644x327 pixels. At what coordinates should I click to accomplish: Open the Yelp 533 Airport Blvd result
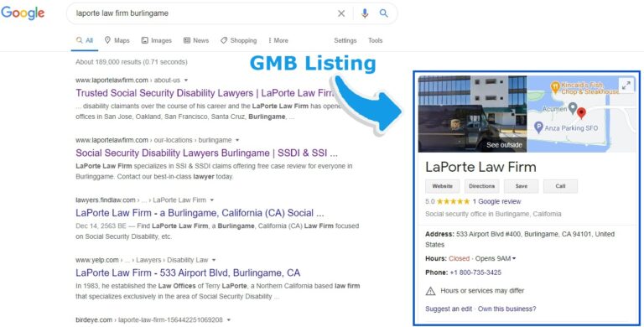pyautogui.click(x=188, y=272)
